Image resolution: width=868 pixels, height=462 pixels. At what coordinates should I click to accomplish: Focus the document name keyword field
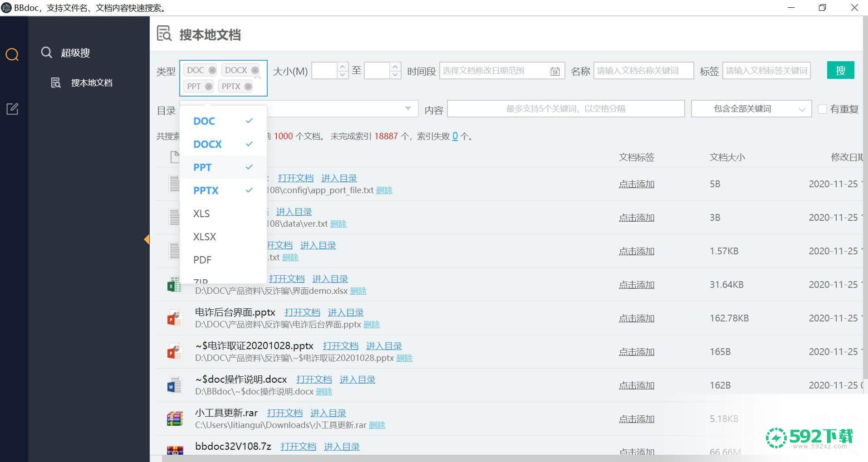click(643, 71)
